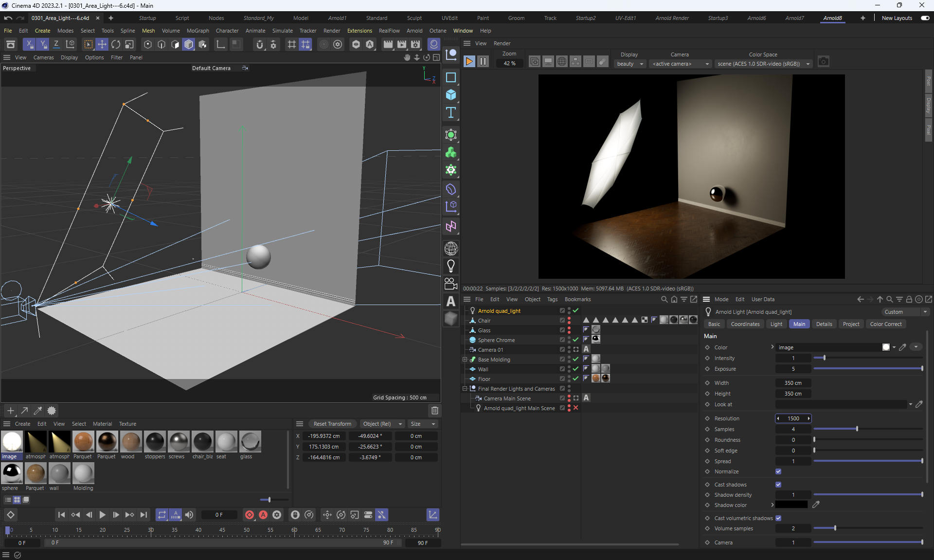The width and height of the screenshot is (934, 560).
Task: Collapse the Final Render Lights and Cameras group
Action: [x=465, y=389]
